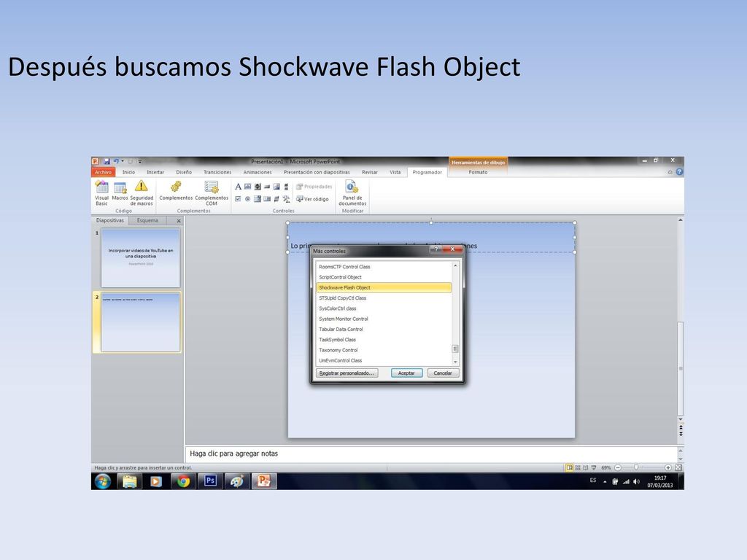
Task: Select Shockwave Flash Object in list
Action: coord(384,287)
